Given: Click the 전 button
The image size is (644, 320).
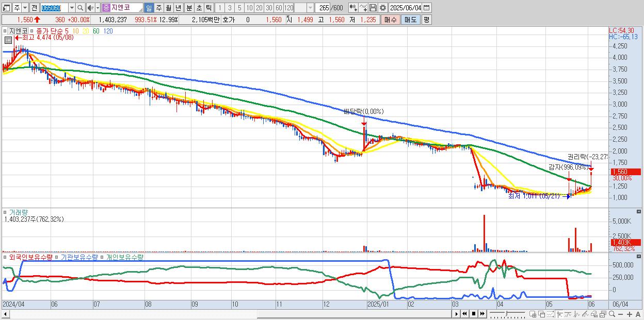Looking at the screenshot, I should (34, 8).
